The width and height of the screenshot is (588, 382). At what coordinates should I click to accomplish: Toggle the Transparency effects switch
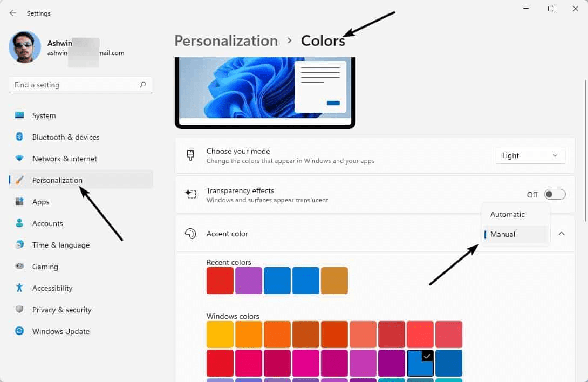pos(555,195)
